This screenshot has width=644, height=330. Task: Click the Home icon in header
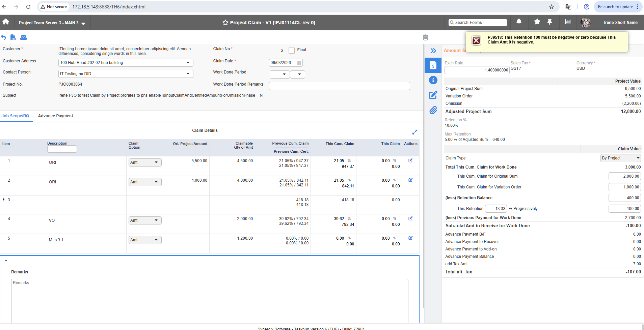pyautogui.click(x=6, y=22)
